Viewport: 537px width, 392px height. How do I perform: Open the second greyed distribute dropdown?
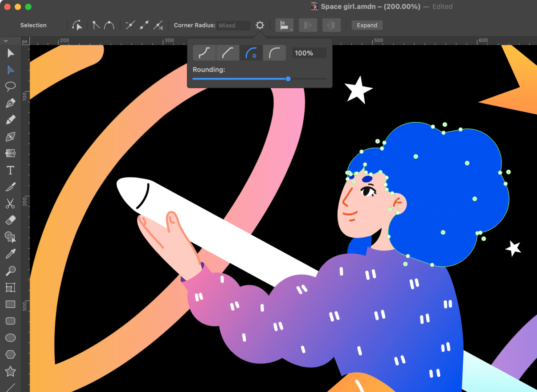(x=332, y=25)
